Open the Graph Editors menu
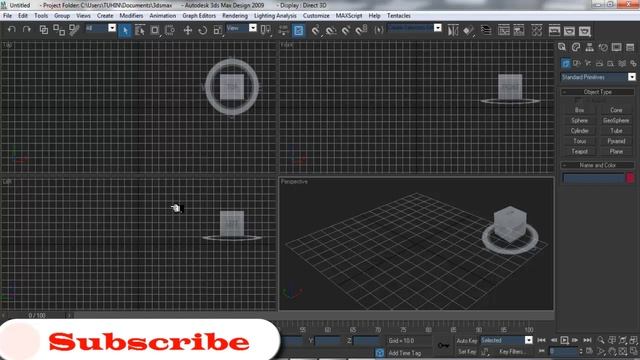 [x=199, y=16]
